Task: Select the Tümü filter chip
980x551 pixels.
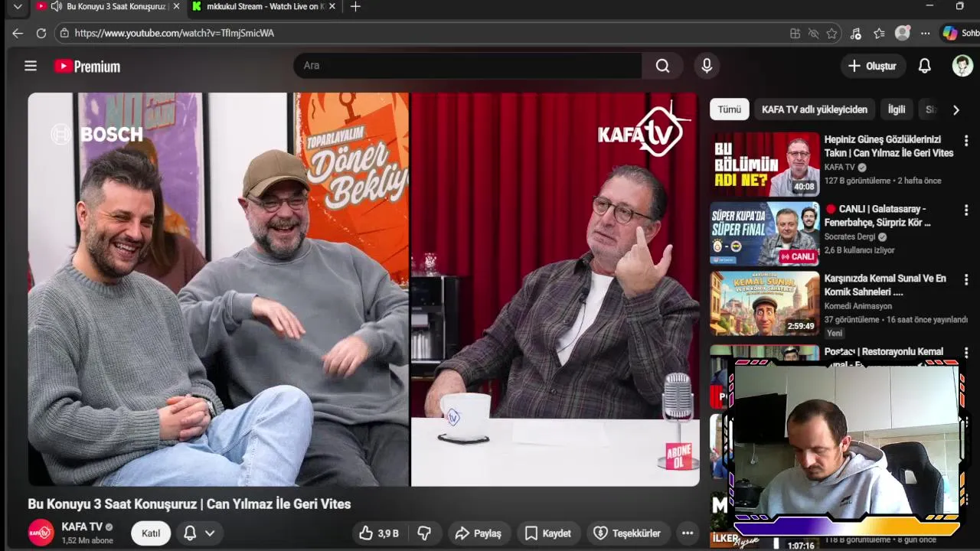Action: 729,109
